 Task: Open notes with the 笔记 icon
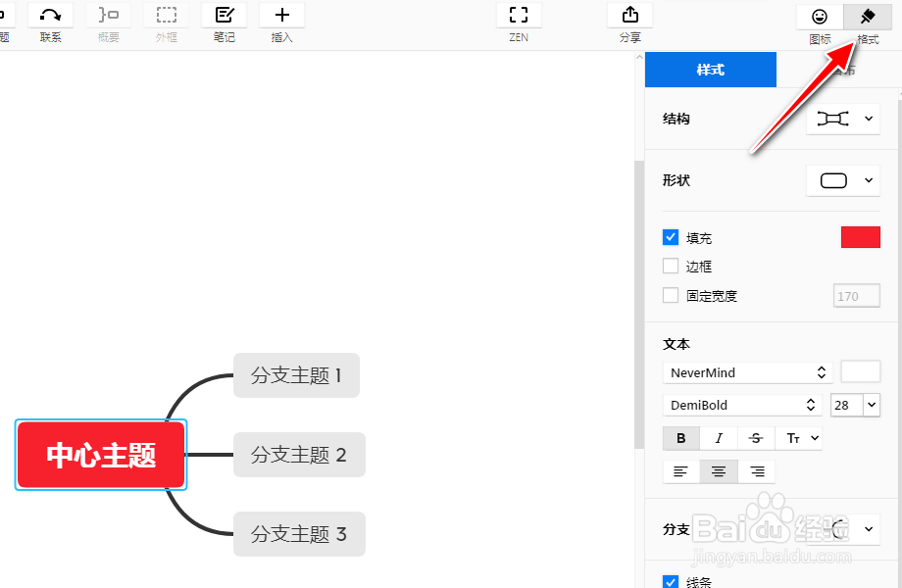[x=224, y=15]
